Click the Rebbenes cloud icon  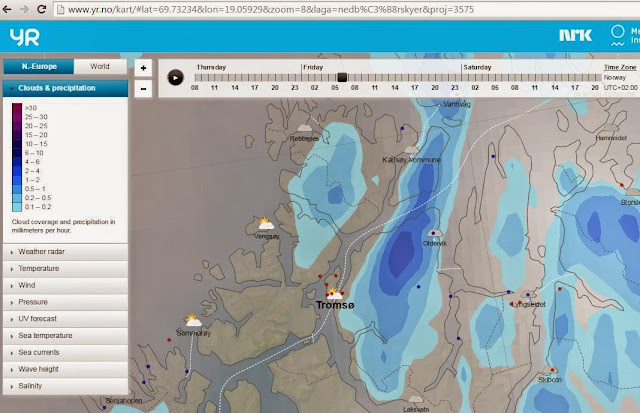tap(304, 128)
